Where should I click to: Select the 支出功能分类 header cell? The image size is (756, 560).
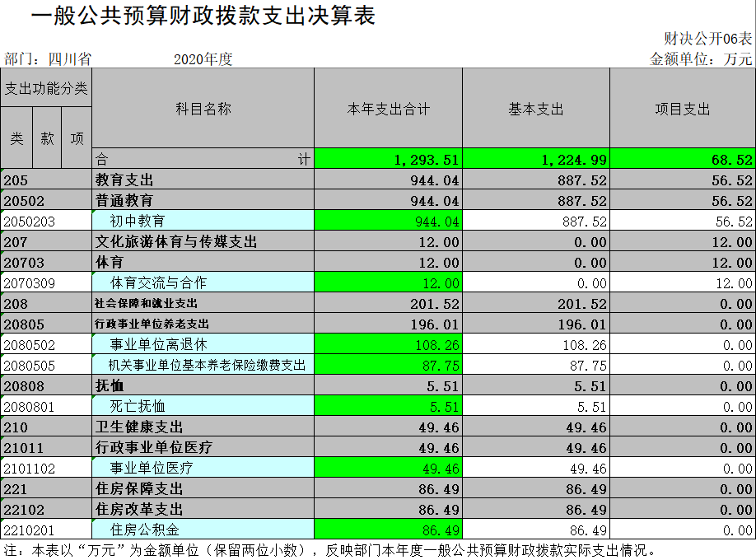point(46,89)
